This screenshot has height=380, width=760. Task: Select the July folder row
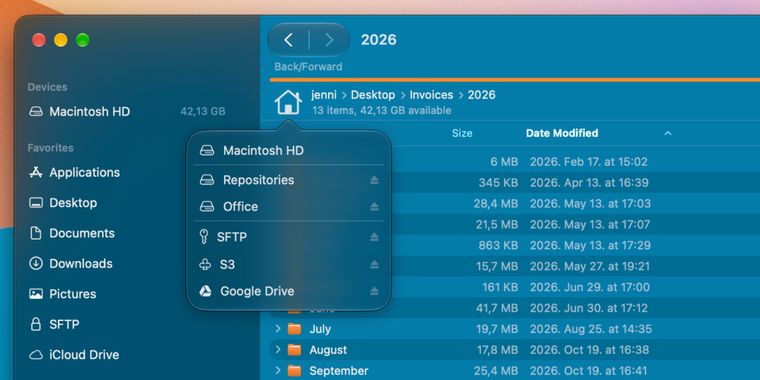tap(514, 329)
